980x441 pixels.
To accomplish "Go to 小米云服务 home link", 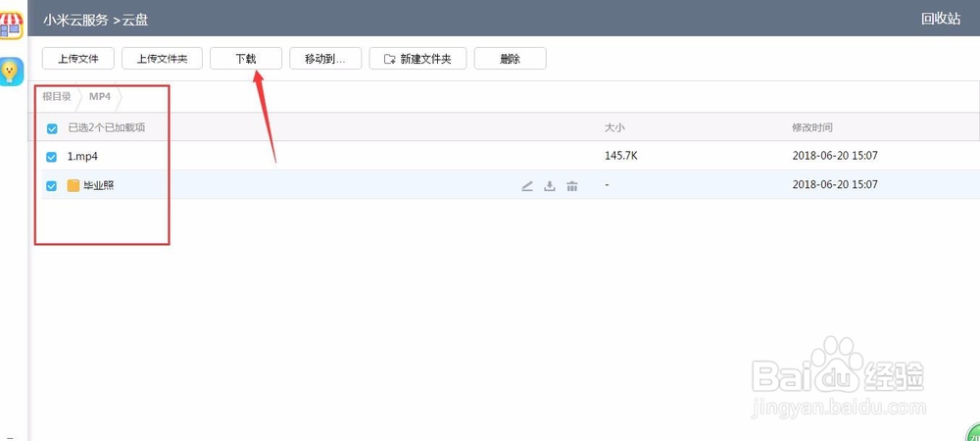I will click(x=75, y=20).
